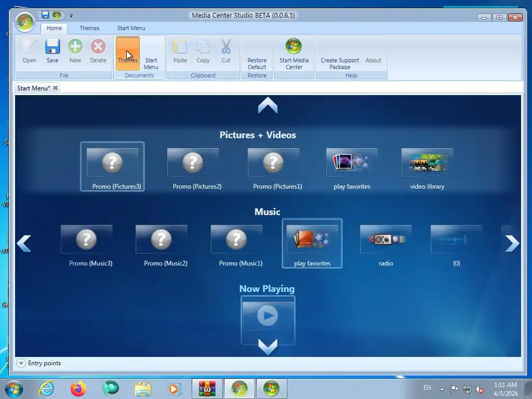Select Music play favorites tile
Viewport: 532px width, 399px height.
pyautogui.click(x=312, y=243)
